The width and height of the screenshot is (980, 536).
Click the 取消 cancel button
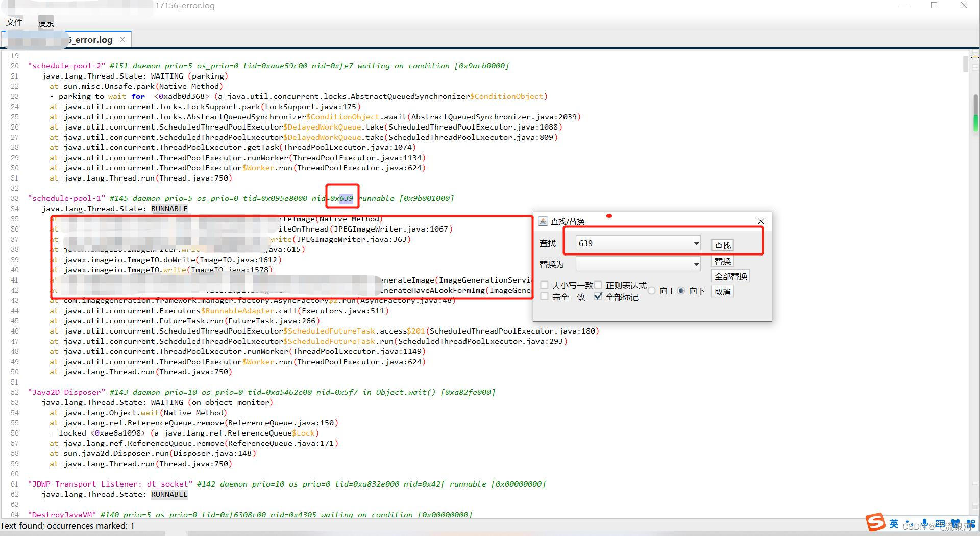[723, 291]
